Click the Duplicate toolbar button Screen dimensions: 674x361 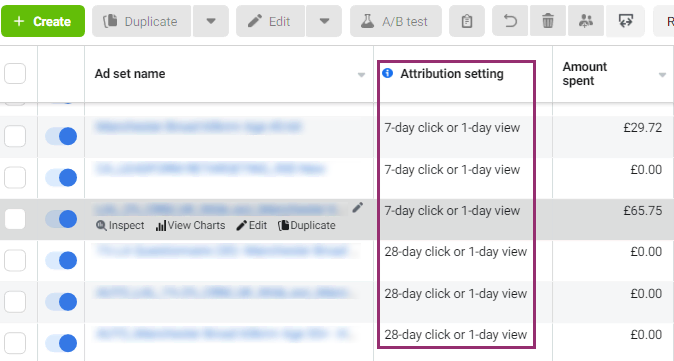pyautogui.click(x=141, y=21)
